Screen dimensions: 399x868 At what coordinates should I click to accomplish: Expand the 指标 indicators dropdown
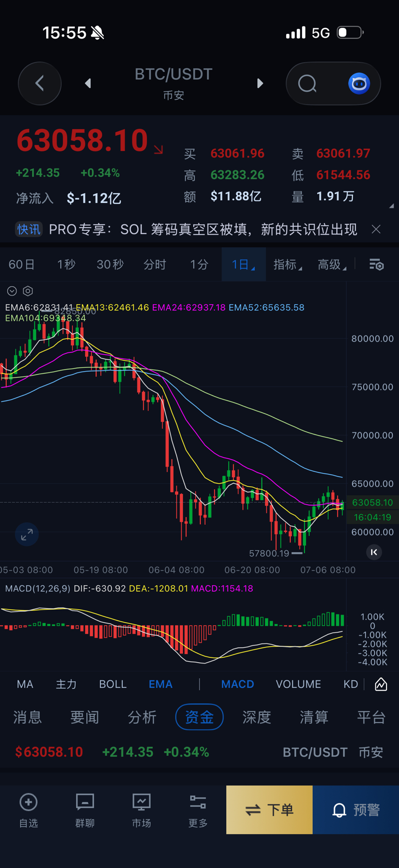click(x=288, y=265)
